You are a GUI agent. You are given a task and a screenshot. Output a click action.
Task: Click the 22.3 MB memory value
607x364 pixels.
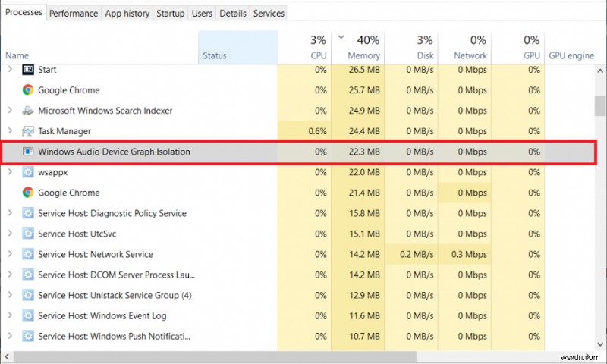(x=364, y=152)
